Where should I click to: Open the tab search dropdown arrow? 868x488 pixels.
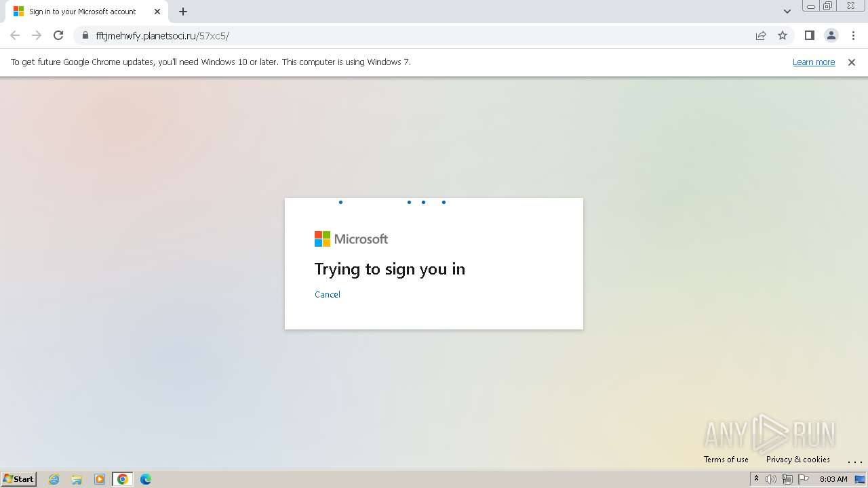tap(787, 12)
